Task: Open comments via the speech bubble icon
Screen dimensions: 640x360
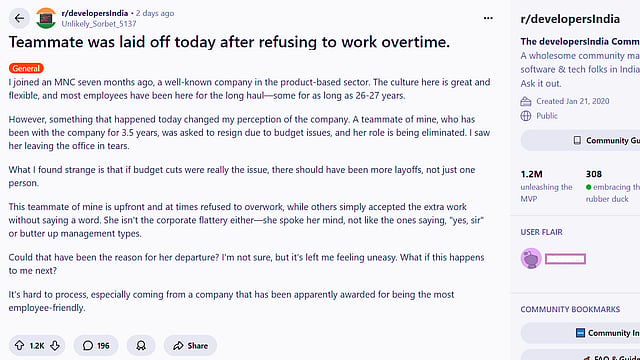Action: [x=88, y=345]
